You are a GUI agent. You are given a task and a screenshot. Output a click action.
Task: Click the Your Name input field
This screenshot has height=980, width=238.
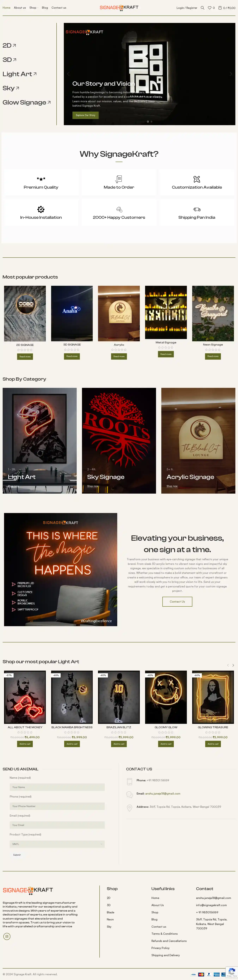(57, 787)
